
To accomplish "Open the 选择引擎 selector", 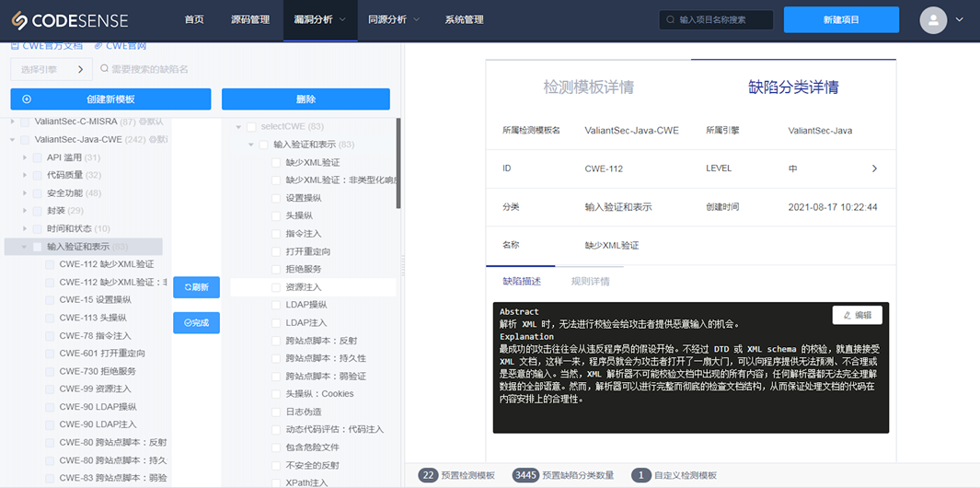I will [x=52, y=69].
